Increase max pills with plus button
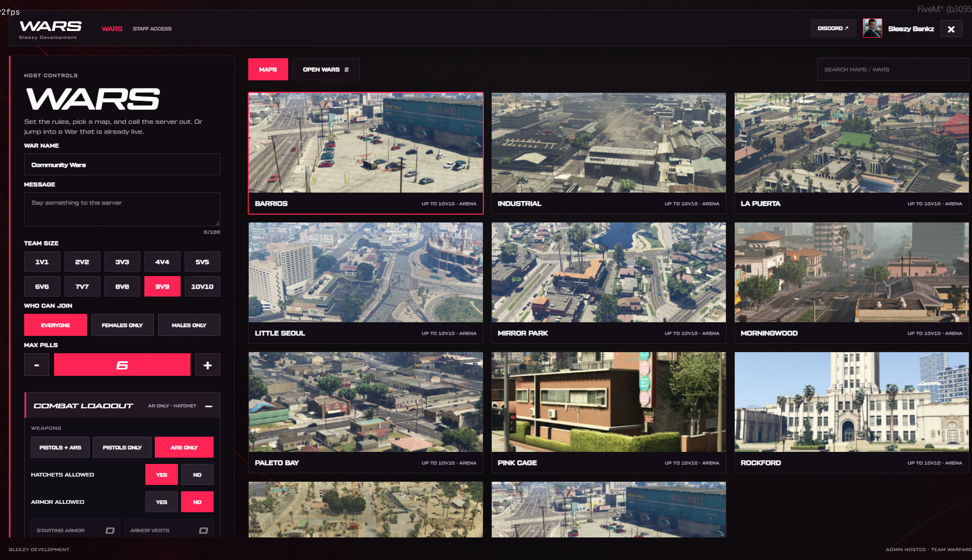The width and height of the screenshot is (972, 560). (x=208, y=365)
